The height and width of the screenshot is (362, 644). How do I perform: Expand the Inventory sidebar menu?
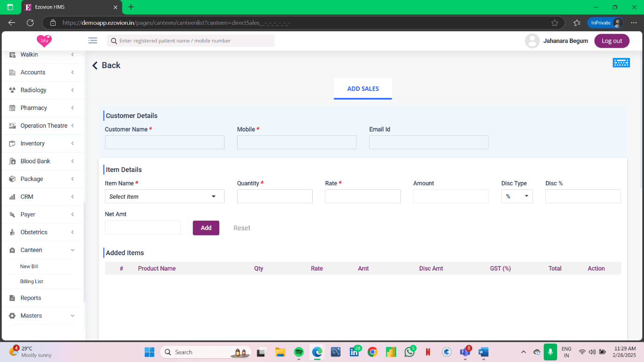[x=72, y=144]
